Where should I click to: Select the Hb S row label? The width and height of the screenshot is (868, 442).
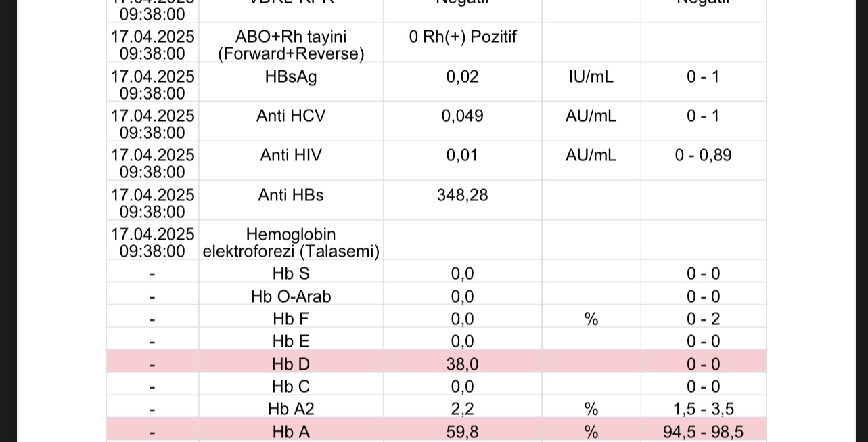point(291,274)
